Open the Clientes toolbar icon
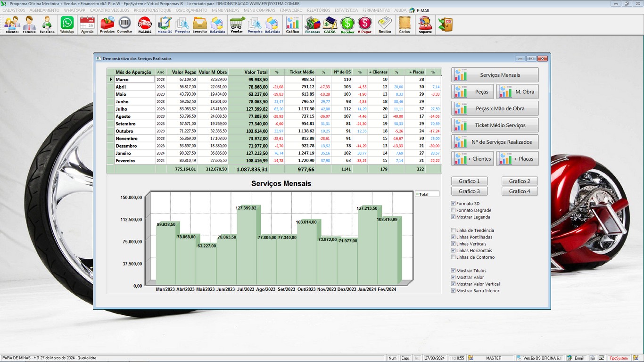The height and width of the screenshot is (362, 644). point(12,25)
